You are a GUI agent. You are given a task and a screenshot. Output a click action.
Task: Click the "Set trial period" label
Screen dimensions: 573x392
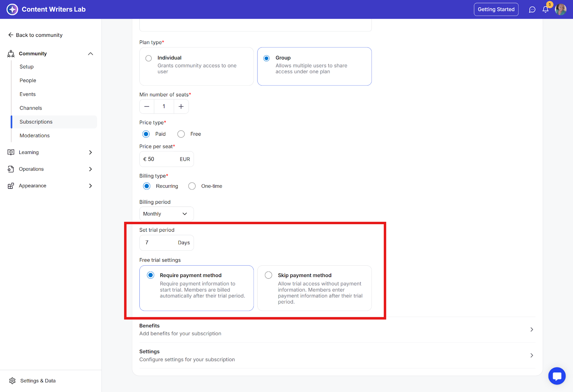[157, 230]
